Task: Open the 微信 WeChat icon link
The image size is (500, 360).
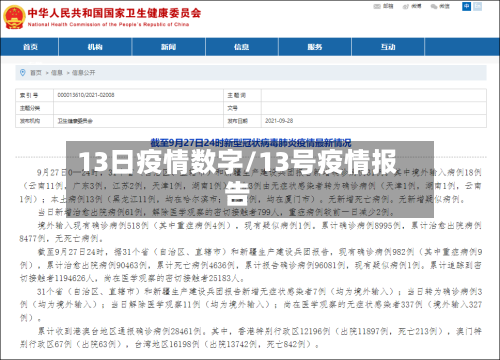Action: pos(440,6)
